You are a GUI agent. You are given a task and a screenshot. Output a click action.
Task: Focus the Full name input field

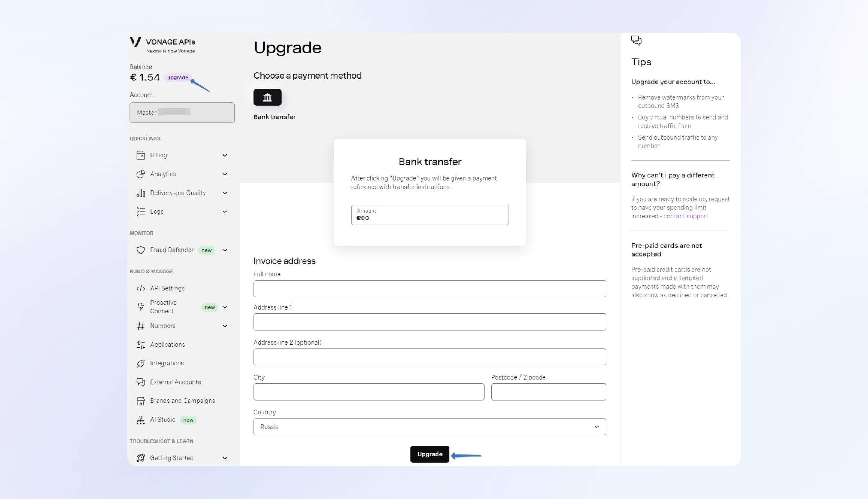tap(430, 289)
